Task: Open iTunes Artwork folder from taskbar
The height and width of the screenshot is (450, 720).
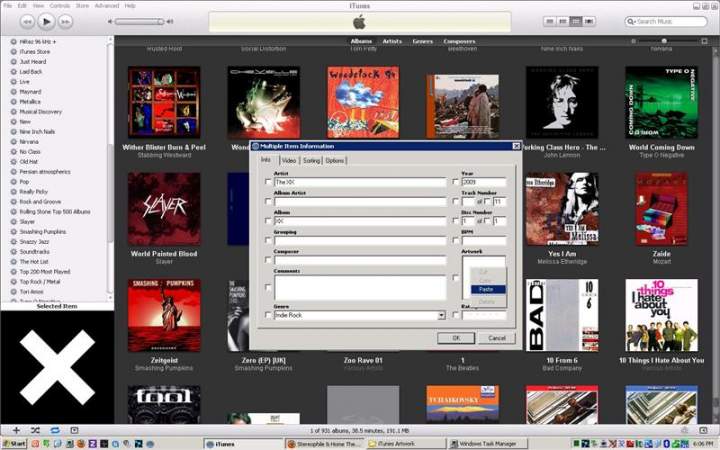Action: tap(405, 444)
